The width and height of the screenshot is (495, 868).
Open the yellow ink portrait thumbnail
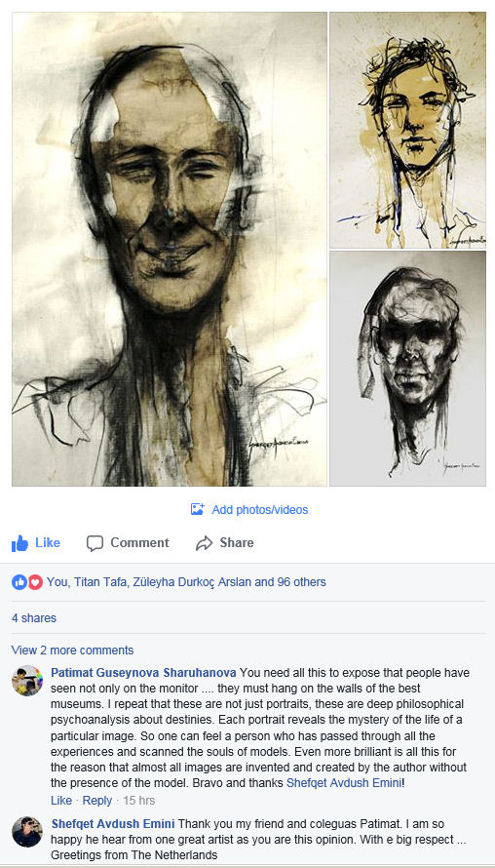pos(407,130)
